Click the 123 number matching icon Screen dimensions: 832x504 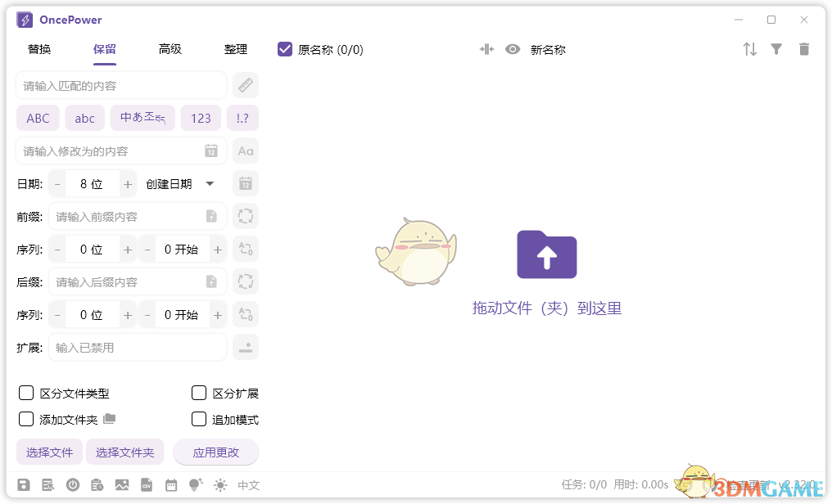tap(201, 118)
